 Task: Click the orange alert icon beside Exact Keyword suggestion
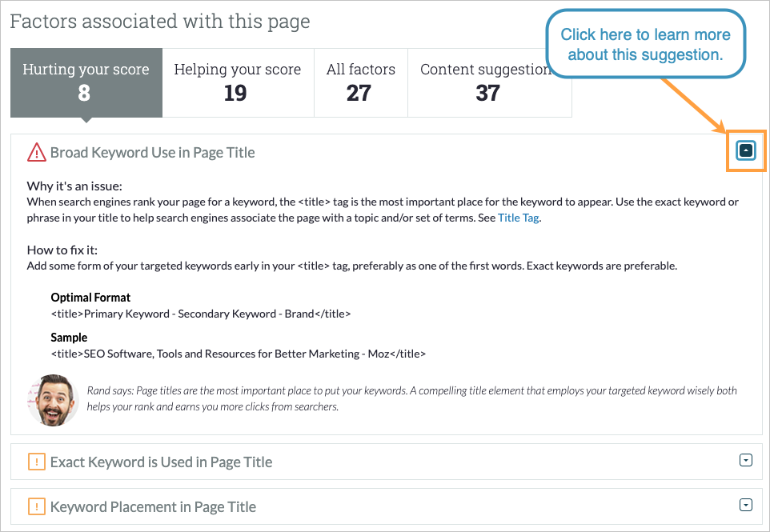click(35, 462)
